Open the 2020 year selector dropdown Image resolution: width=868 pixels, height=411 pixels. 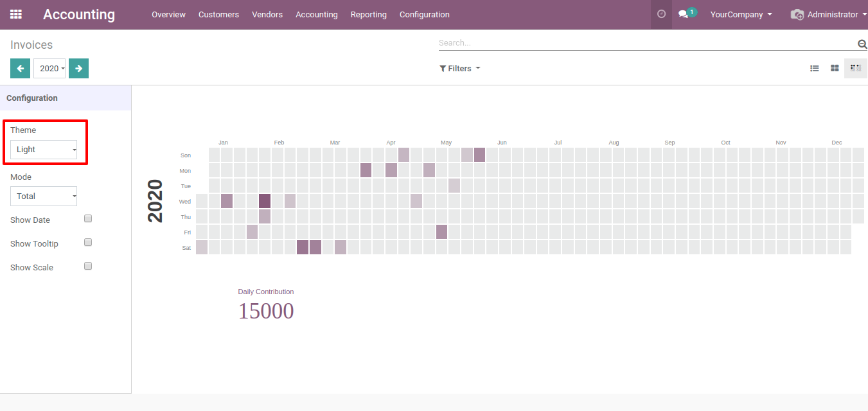(49, 68)
